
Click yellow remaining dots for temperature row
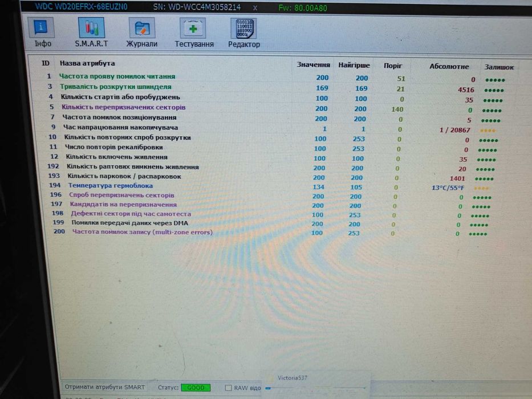pyautogui.click(x=481, y=188)
